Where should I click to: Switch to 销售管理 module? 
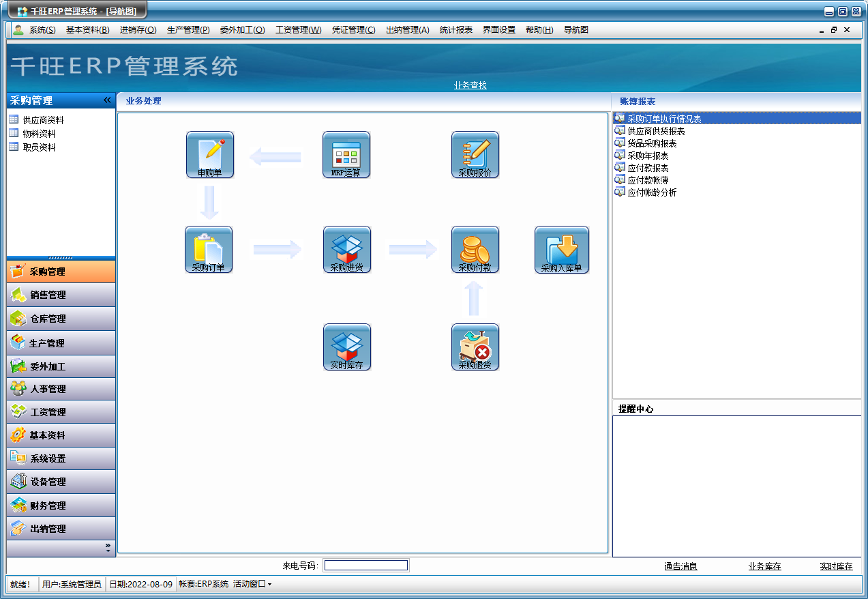coord(61,295)
